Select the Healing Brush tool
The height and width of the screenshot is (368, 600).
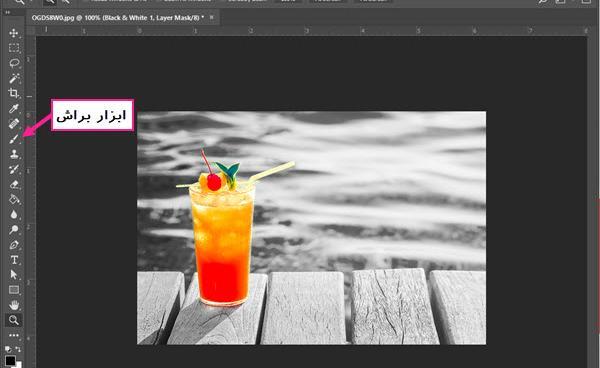[x=14, y=124]
